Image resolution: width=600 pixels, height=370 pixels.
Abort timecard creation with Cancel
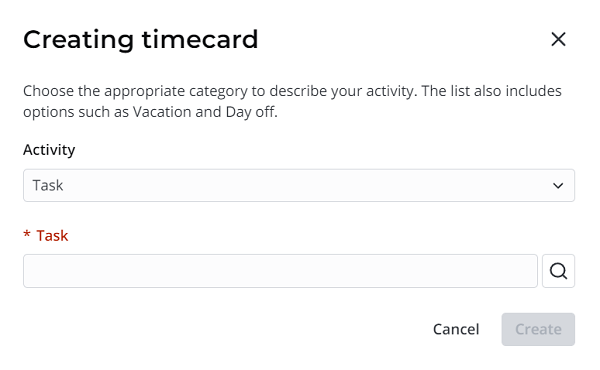[x=456, y=329]
